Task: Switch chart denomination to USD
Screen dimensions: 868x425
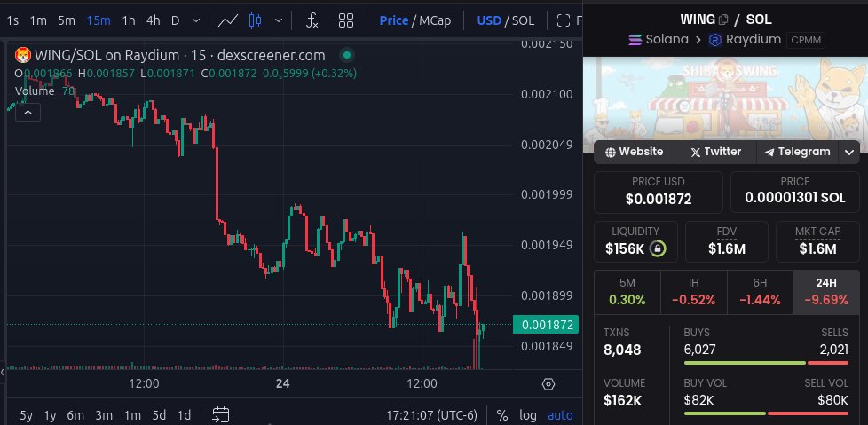Action: [x=489, y=21]
